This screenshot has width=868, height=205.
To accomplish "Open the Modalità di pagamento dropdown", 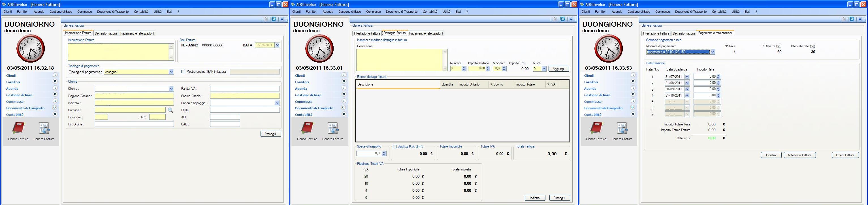I will click(x=712, y=52).
